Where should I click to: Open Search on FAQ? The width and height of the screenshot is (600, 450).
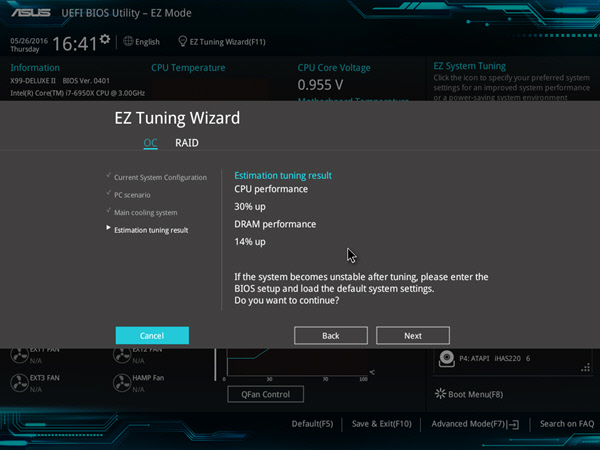point(567,424)
